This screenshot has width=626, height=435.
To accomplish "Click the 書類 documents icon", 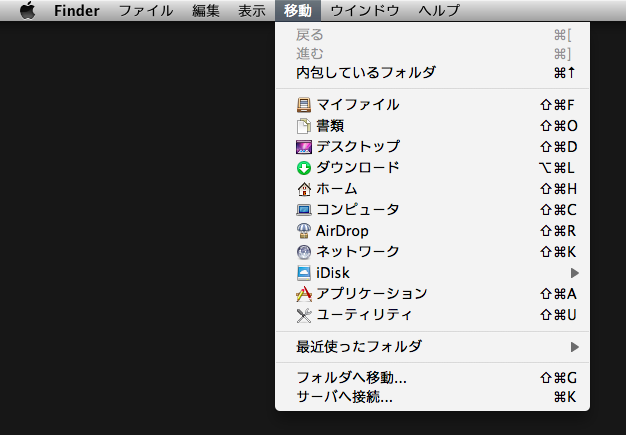I will click(304, 126).
